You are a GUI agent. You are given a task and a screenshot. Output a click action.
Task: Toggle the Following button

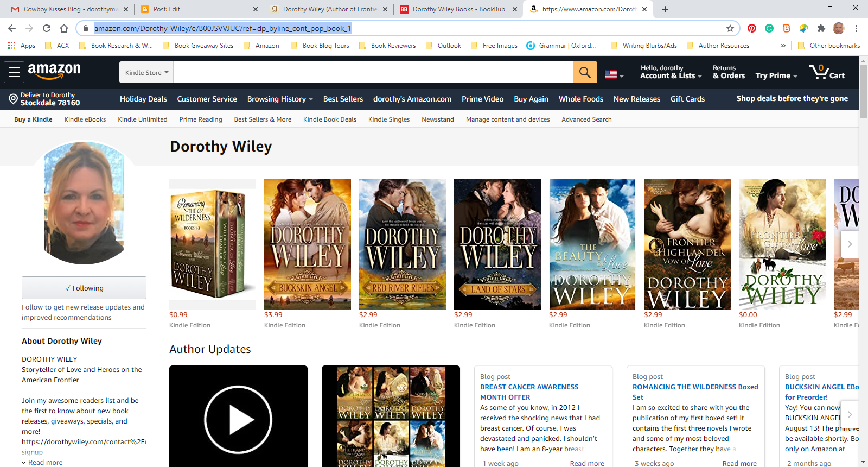coord(84,288)
